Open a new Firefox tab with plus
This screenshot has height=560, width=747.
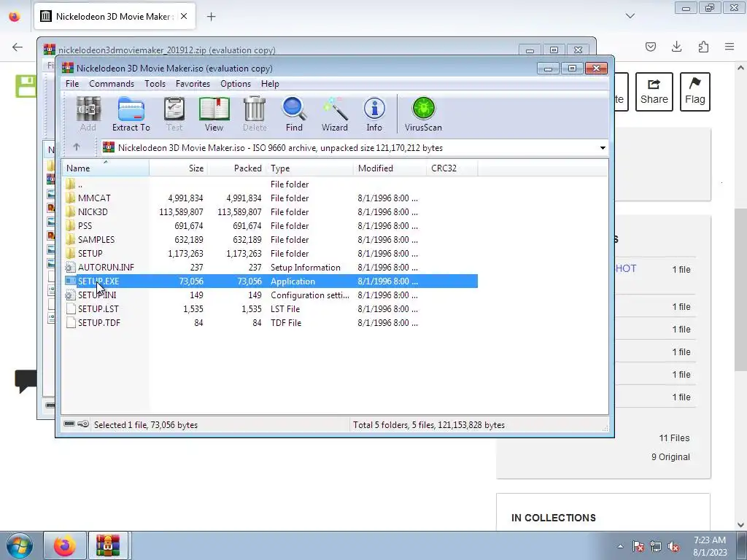[x=211, y=17]
